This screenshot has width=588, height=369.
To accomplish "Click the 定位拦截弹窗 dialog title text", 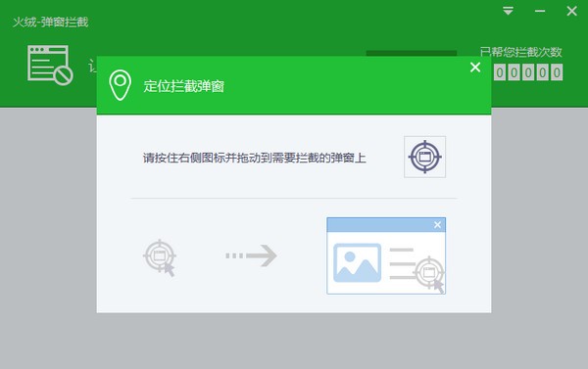I will point(184,86).
